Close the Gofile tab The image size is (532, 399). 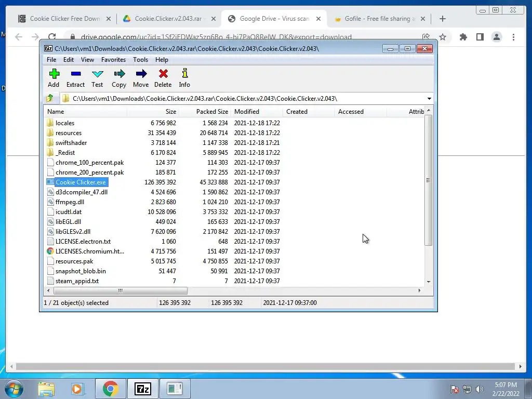pyautogui.click(x=423, y=19)
